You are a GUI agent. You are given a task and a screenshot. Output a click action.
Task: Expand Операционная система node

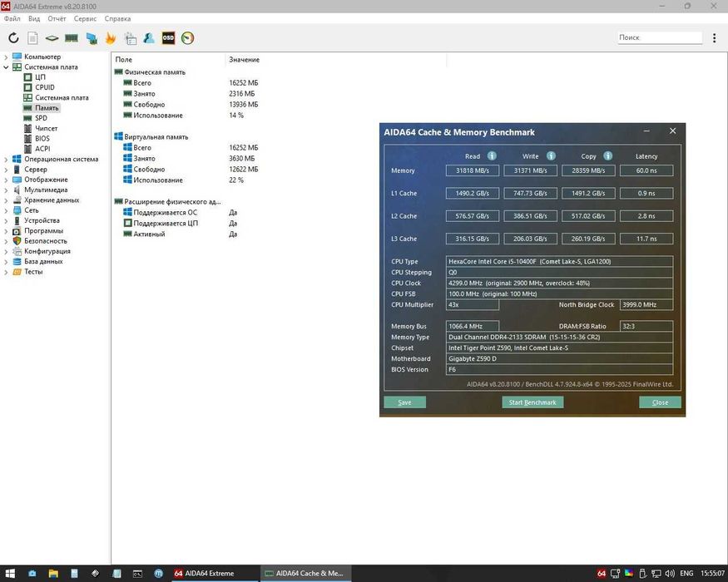pos(6,159)
